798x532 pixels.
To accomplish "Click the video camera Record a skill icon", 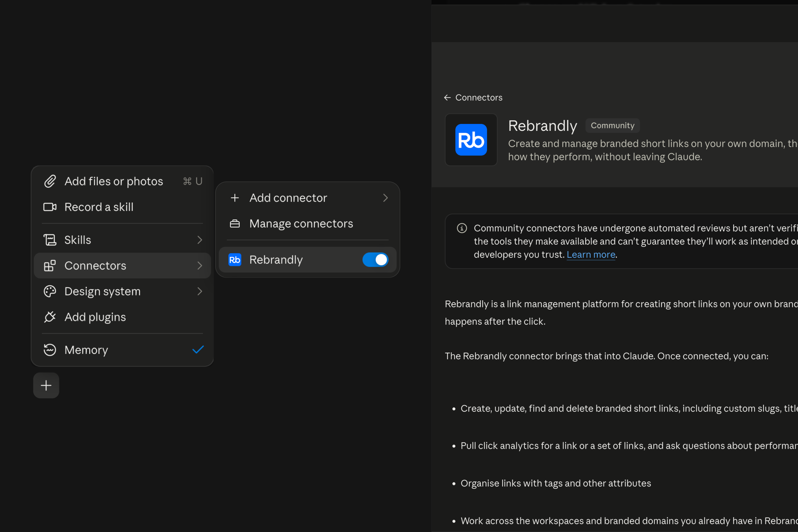I will click(50, 207).
